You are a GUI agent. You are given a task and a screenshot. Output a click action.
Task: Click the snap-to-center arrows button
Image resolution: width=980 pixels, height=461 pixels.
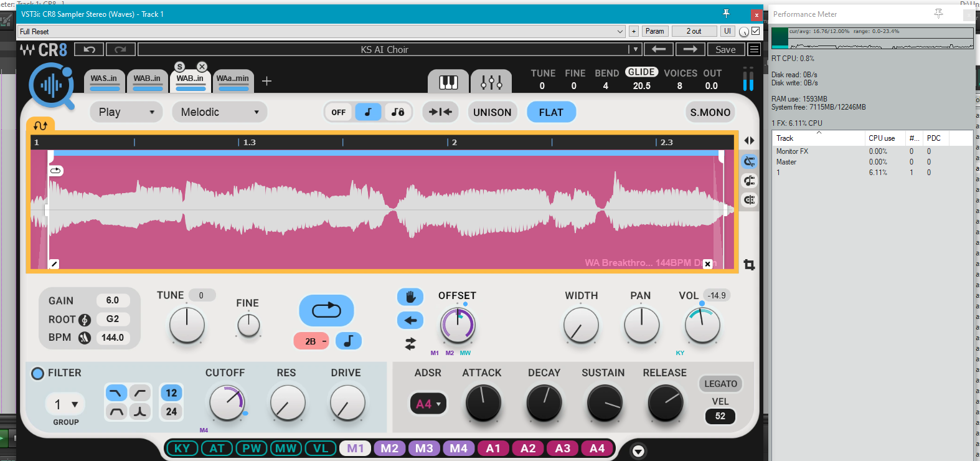coord(440,112)
